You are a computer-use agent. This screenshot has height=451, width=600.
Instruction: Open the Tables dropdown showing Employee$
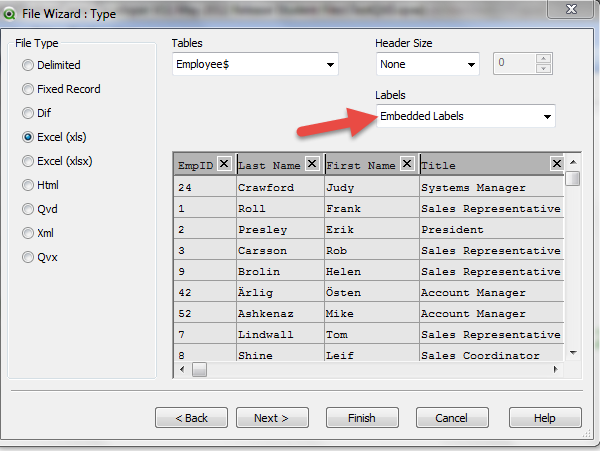[255, 64]
